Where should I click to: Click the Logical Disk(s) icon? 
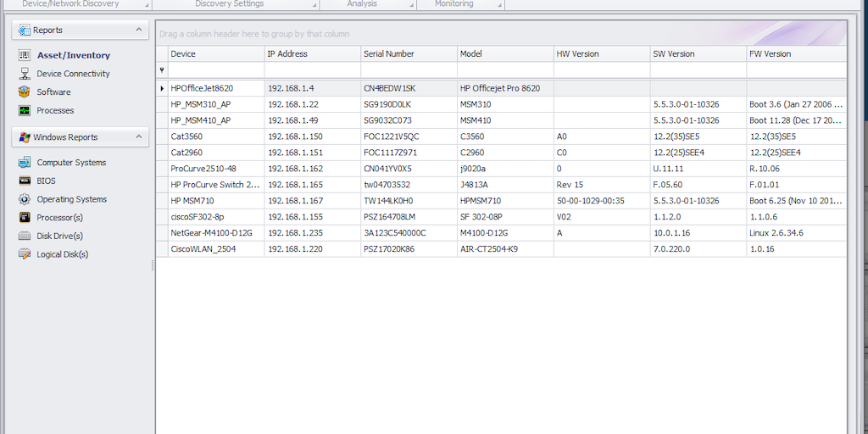pos(25,254)
